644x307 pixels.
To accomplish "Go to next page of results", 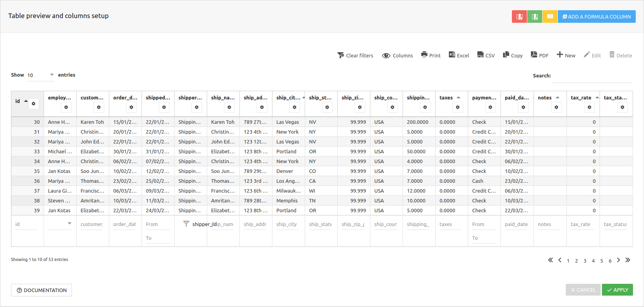I will coord(618,260).
